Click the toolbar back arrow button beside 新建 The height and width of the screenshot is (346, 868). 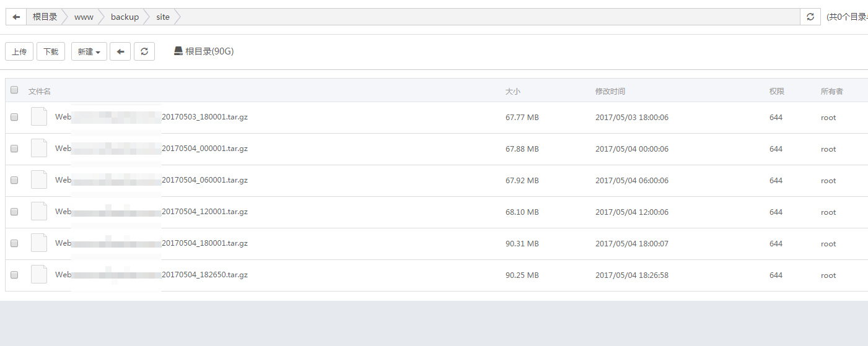120,52
